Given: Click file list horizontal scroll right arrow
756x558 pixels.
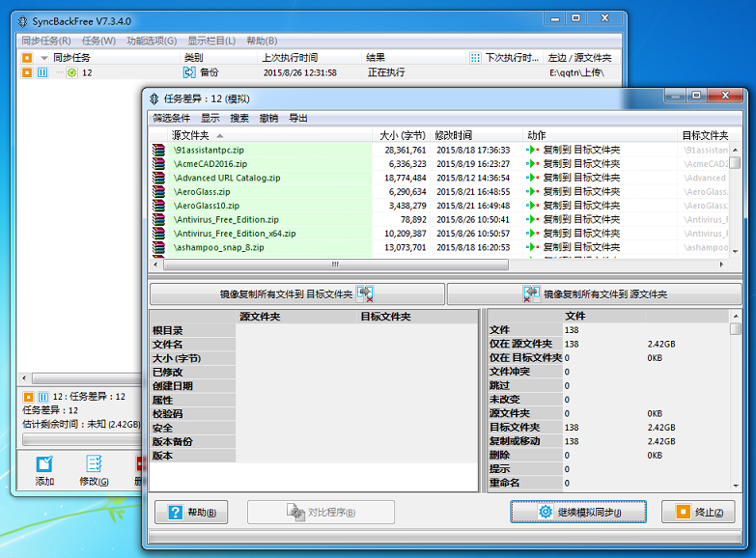Looking at the screenshot, I should pos(721,265).
